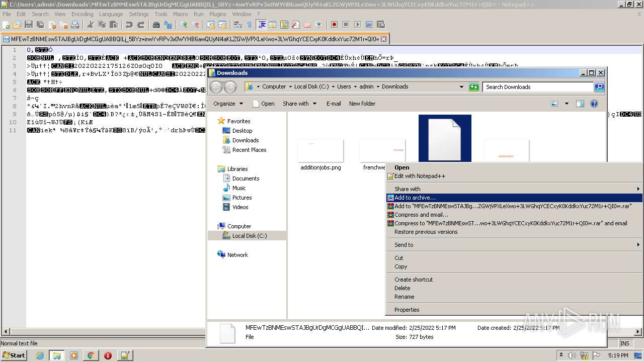Open the Plugins menu in Notepad++

point(217,14)
